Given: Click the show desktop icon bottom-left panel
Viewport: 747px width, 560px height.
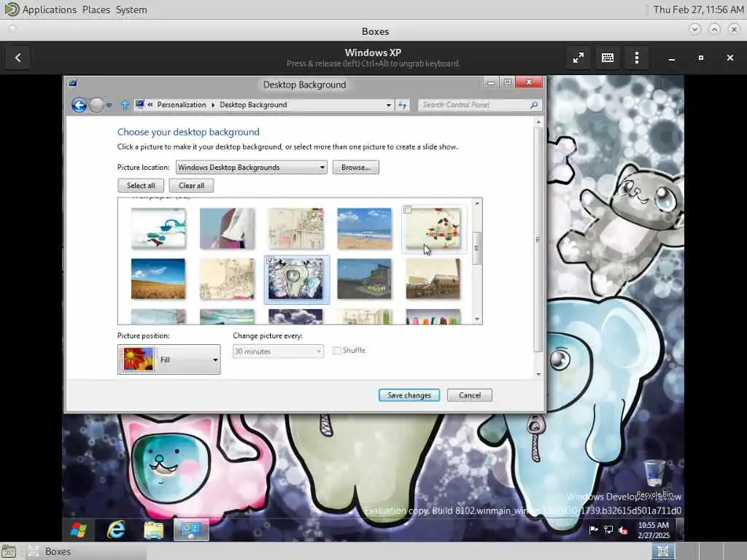Looking at the screenshot, I should click(x=9, y=551).
